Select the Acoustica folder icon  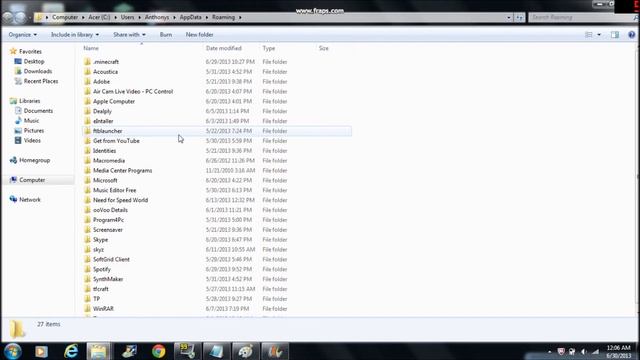click(x=87, y=71)
